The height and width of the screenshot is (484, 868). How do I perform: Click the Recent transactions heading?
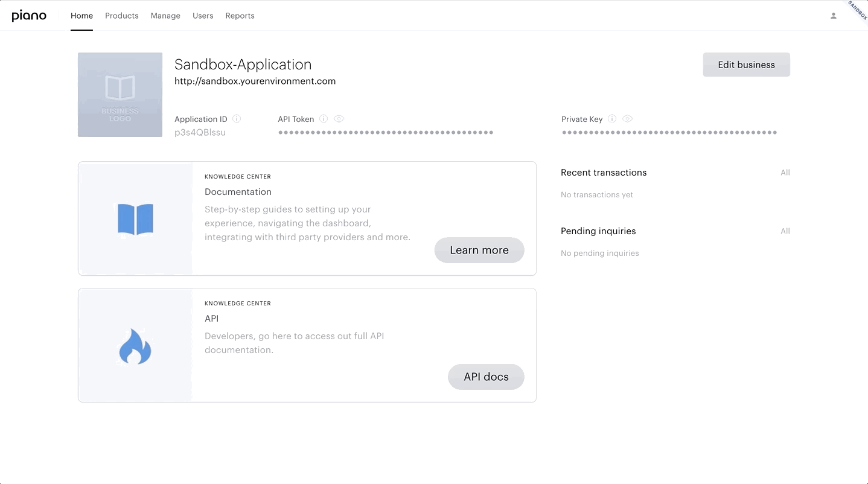pos(604,173)
